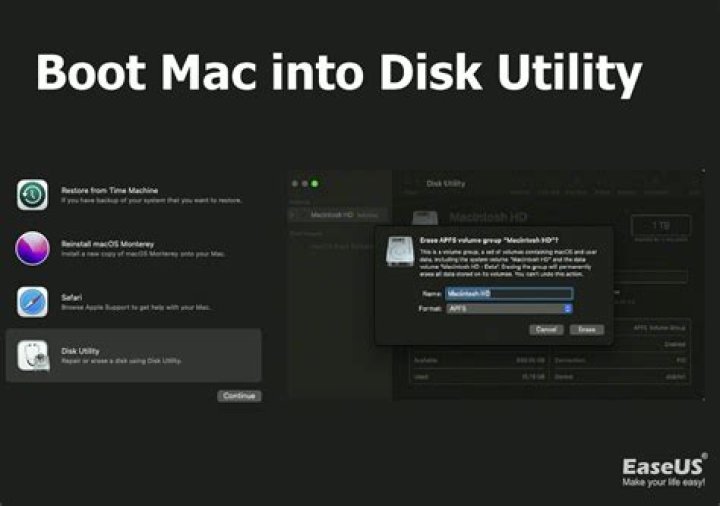Viewport: 720px width, 506px height.
Task: Click the Safari compass icon
Action: (x=32, y=302)
